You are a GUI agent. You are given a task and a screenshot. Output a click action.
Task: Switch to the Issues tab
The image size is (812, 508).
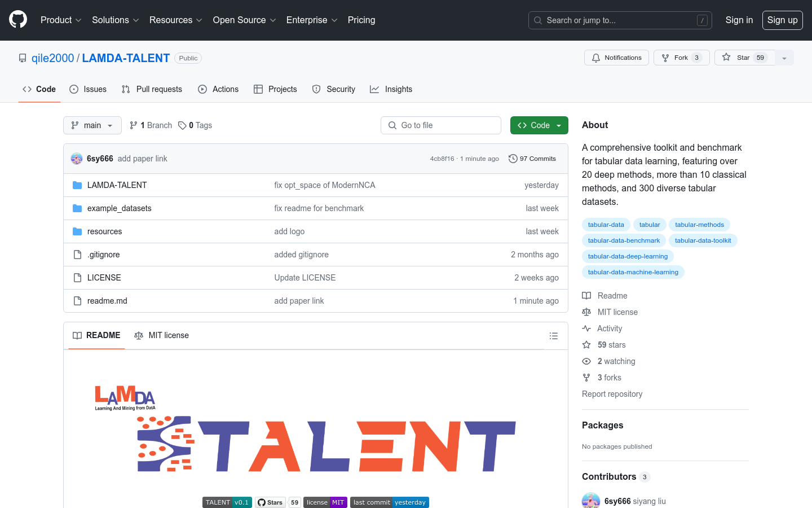(x=88, y=89)
